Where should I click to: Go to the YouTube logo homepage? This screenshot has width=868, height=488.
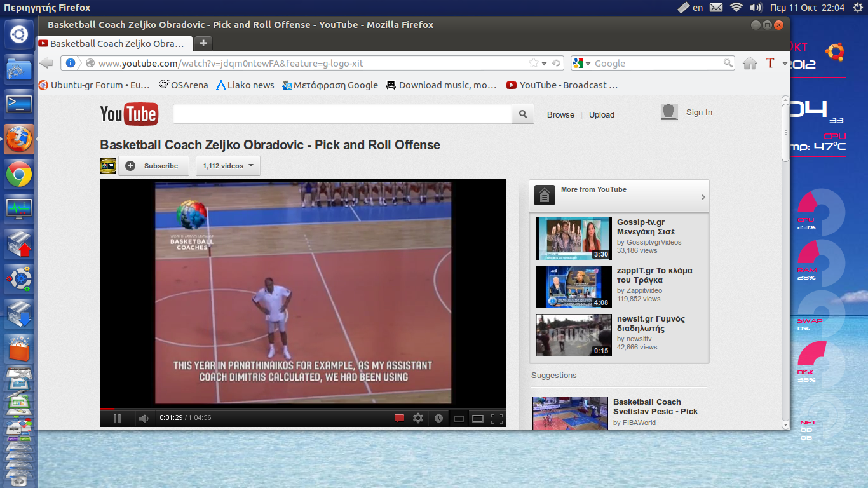click(x=129, y=114)
